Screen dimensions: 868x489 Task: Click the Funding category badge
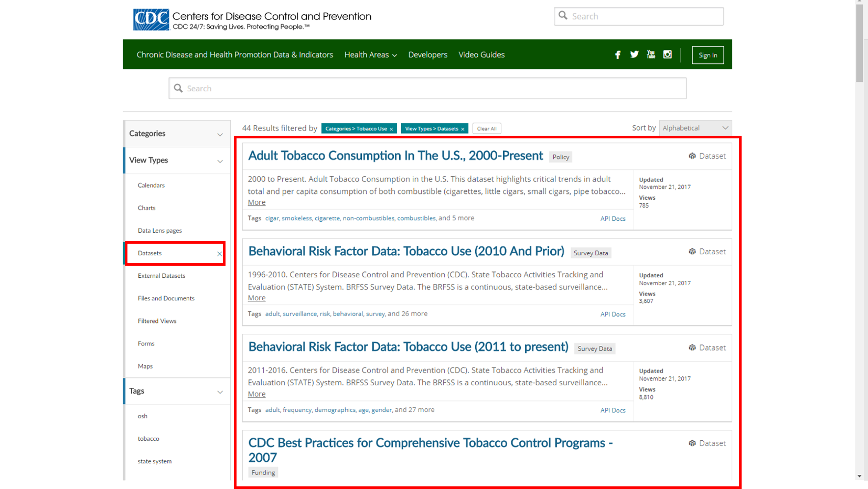point(263,472)
